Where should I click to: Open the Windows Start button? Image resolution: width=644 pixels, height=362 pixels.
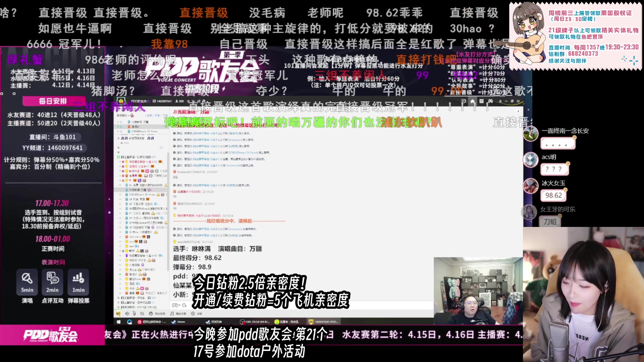(x=118, y=322)
